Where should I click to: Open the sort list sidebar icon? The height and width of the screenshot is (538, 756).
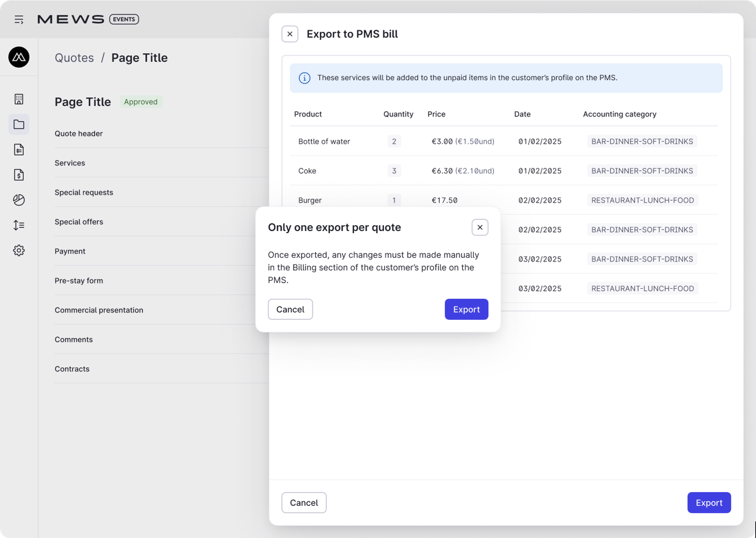(x=19, y=225)
